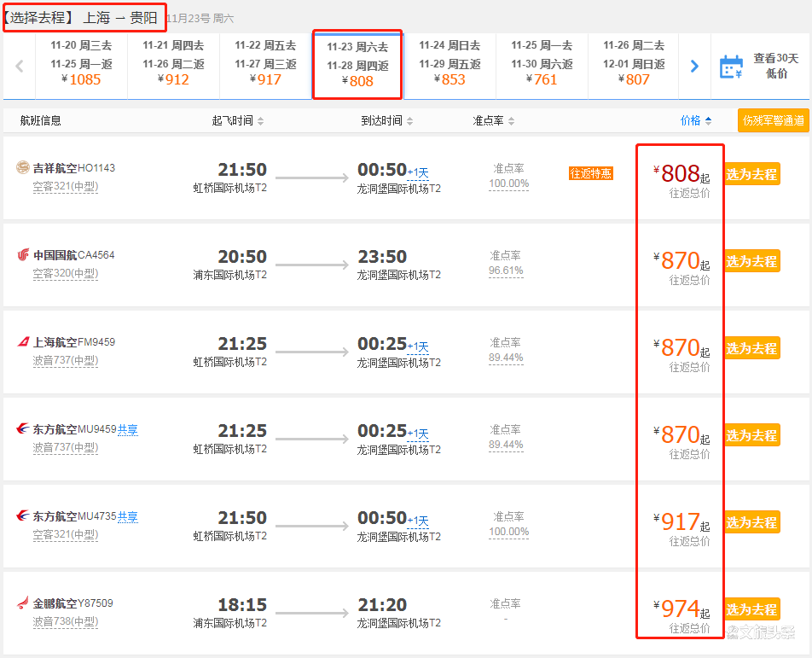The height and width of the screenshot is (658, 812).
Task: Sort flights by price (价格)
Action: [696, 120]
